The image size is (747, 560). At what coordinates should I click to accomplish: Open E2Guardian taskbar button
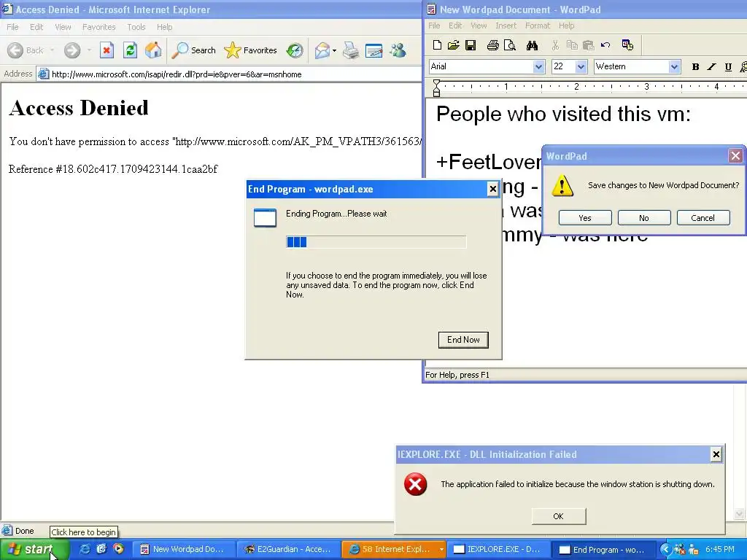tap(287, 550)
